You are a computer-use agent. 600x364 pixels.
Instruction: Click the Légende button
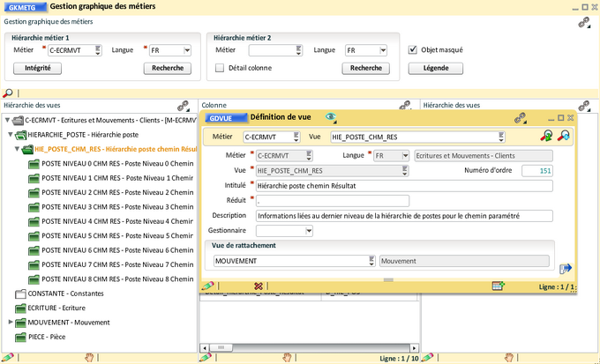pyautogui.click(x=430, y=68)
